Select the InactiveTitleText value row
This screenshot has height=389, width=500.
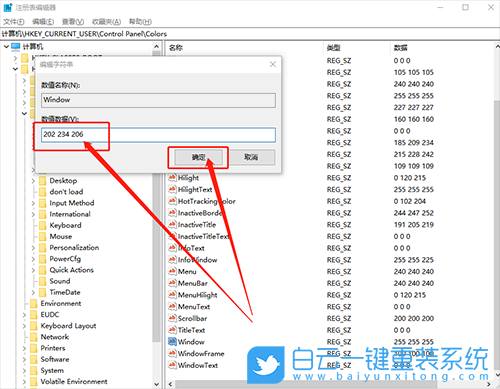(203, 236)
